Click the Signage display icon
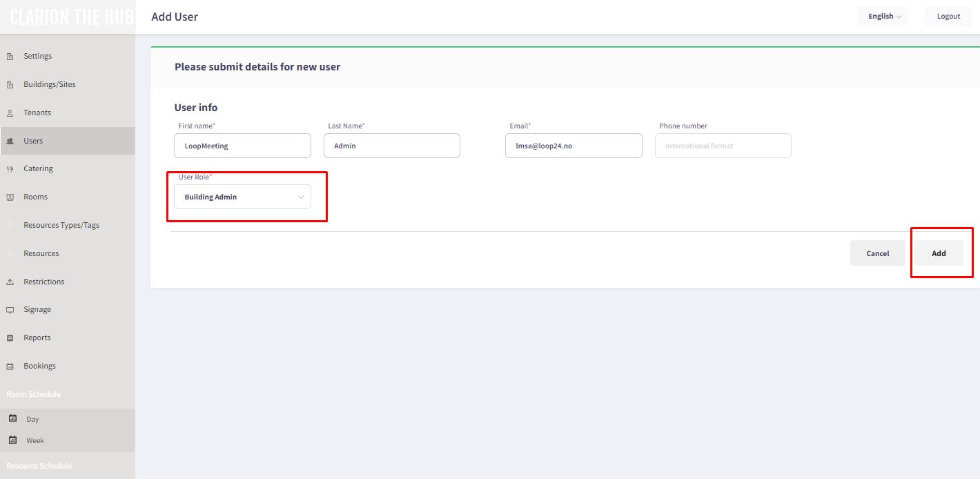980x479 pixels. (x=10, y=309)
